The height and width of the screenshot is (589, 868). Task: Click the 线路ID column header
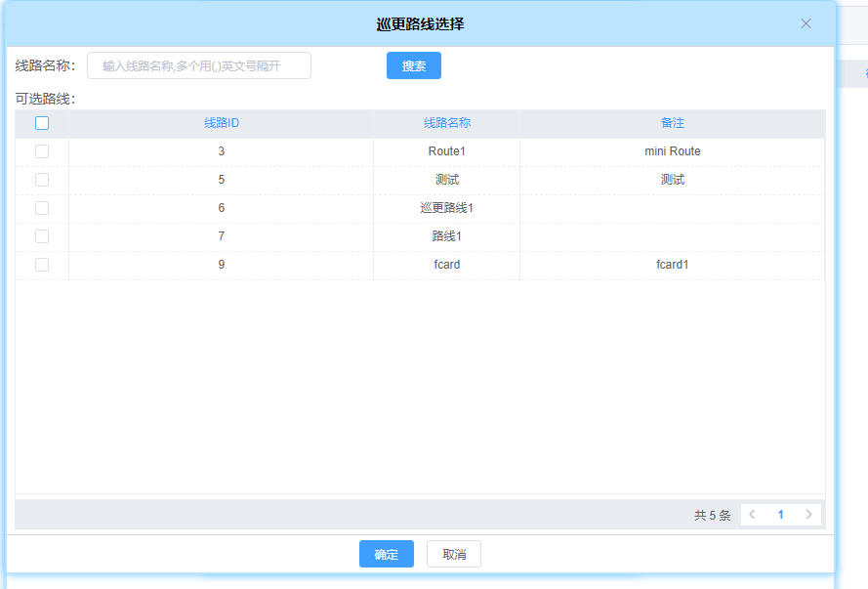222,123
